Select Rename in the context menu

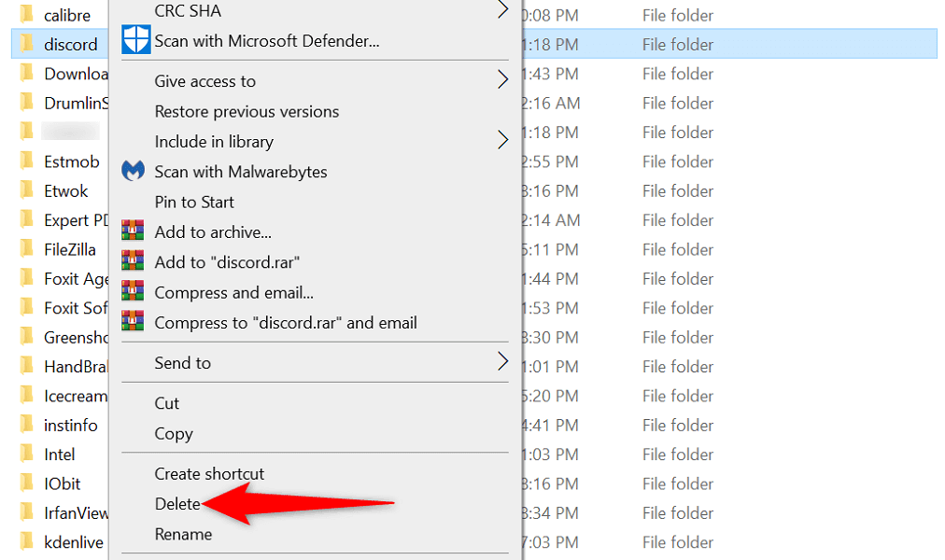[183, 534]
